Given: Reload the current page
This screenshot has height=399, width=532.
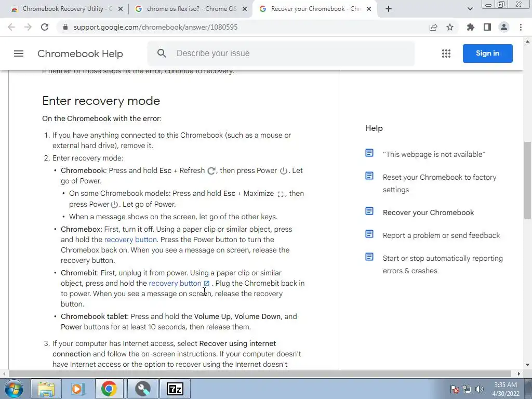Looking at the screenshot, I should 45,27.
